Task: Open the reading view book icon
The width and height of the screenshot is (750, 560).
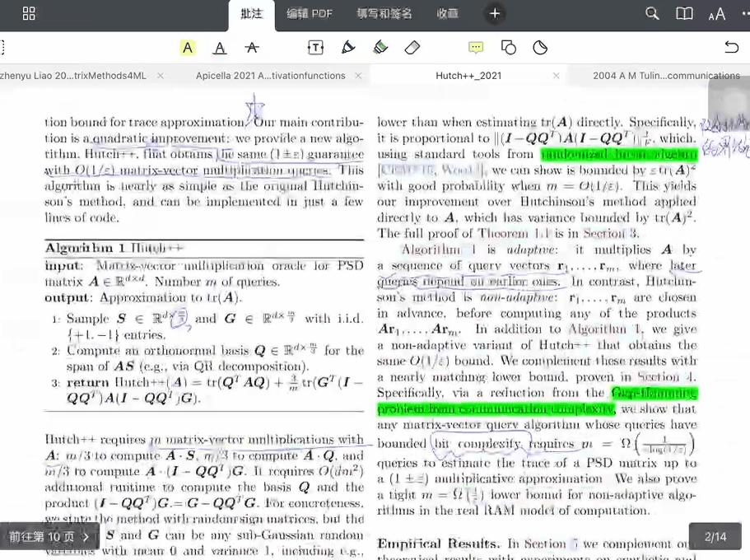Action: pos(684,14)
